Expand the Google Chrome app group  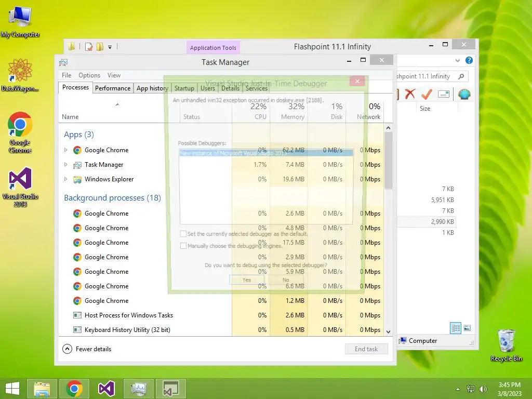click(66, 150)
